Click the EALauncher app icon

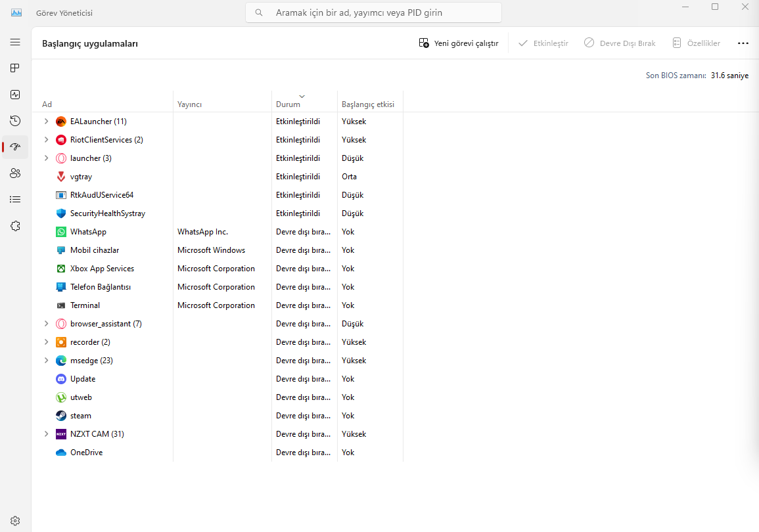(x=61, y=122)
